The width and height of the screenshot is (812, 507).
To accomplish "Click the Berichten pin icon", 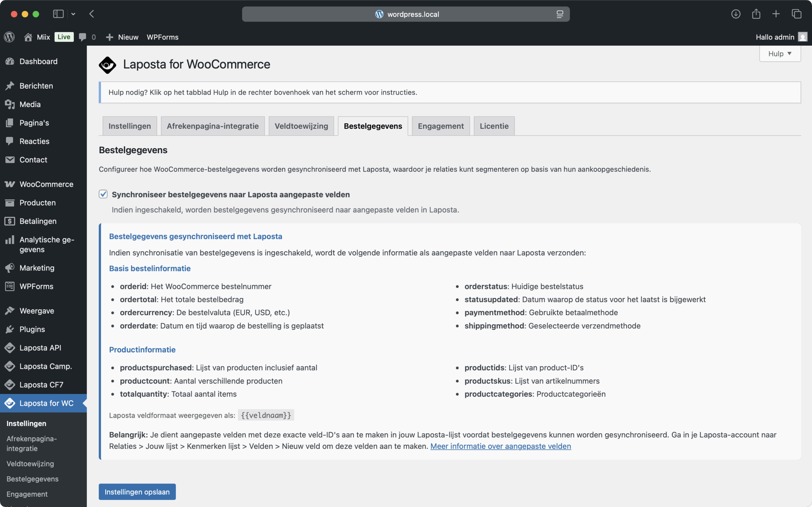I will tap(10, 86).
